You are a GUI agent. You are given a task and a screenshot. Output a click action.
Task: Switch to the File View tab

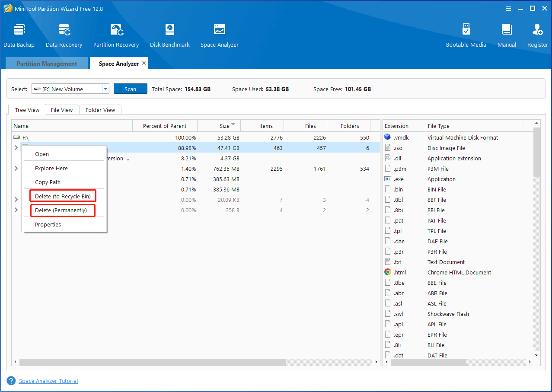(x=62, y=110)
